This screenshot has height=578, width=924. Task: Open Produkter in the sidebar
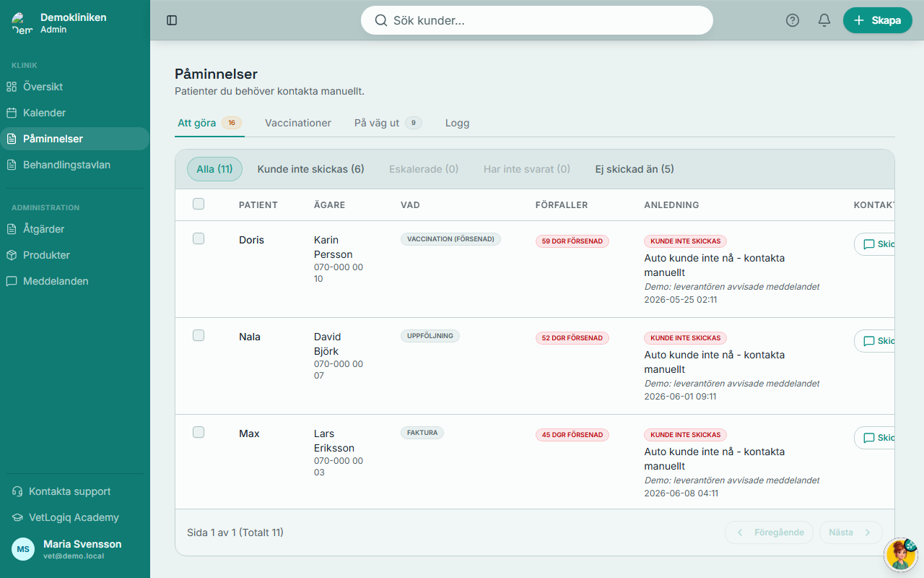click(x=75, y=255)
